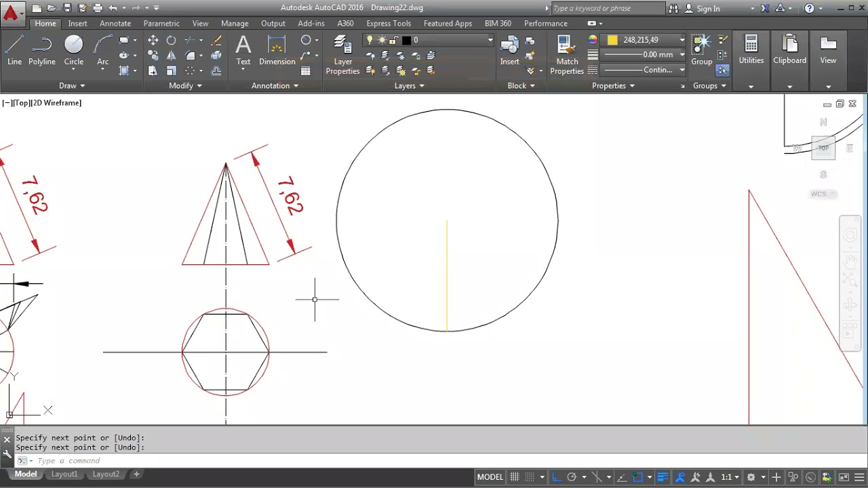Screen dimensions: 868x488
Task: Click the Group tool icon
Action: point(701,51)
